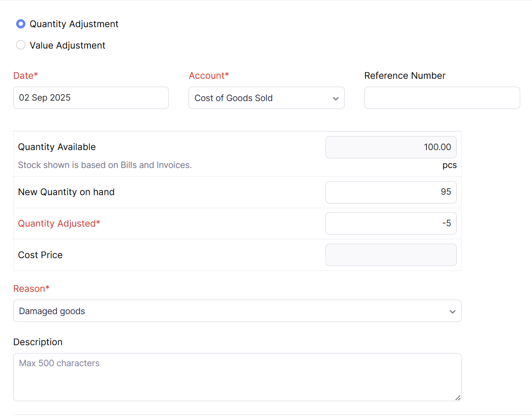Click the pcs unit label
The height and width of the screenshot is (420, 532).
pos(449,165)
